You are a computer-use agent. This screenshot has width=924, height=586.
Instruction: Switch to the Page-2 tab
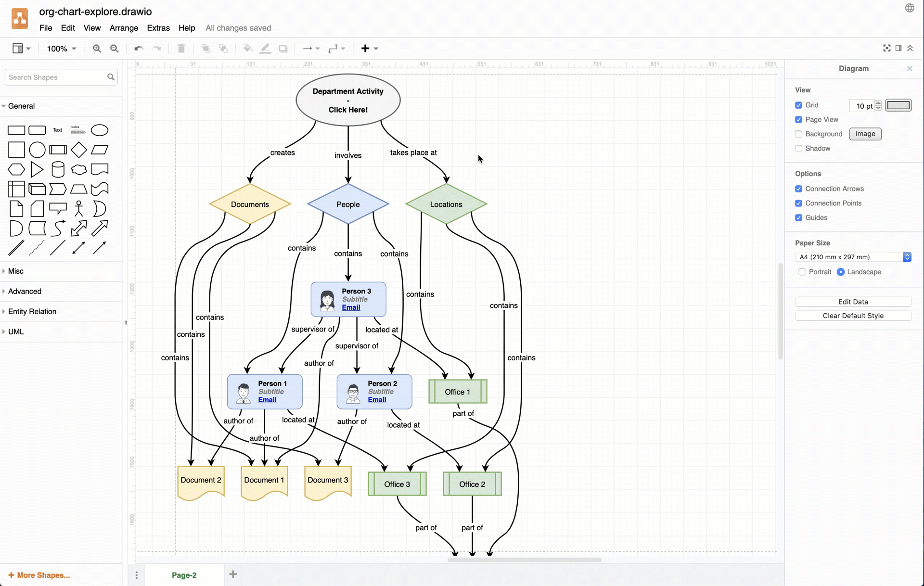183,575
